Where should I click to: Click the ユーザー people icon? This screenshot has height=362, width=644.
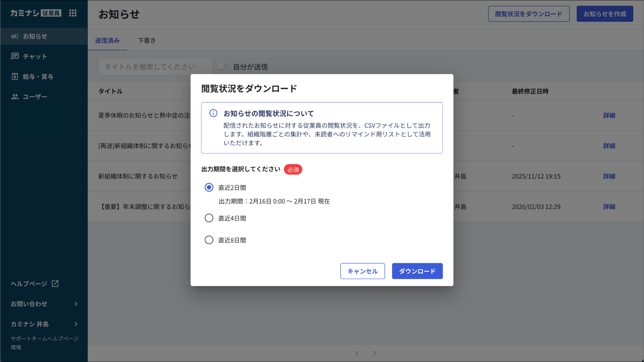15,97
